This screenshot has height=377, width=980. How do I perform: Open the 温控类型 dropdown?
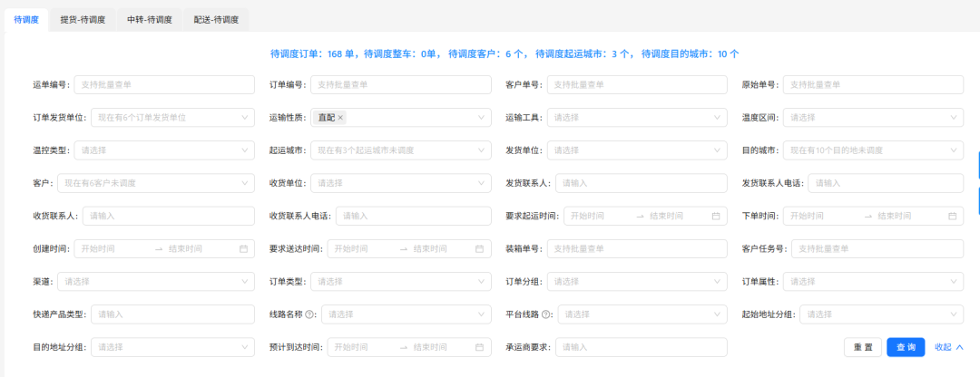(x=164, y=150)
